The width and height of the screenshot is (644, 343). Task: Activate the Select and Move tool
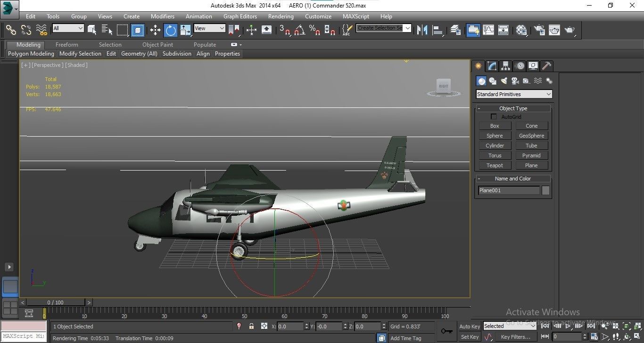tap(155, 30)
